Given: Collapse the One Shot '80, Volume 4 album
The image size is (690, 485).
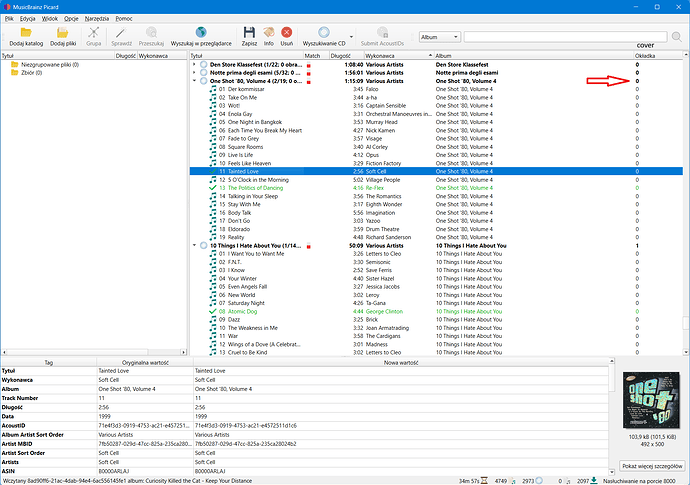Looking at the screenshot, I should [x=194, y=81].
